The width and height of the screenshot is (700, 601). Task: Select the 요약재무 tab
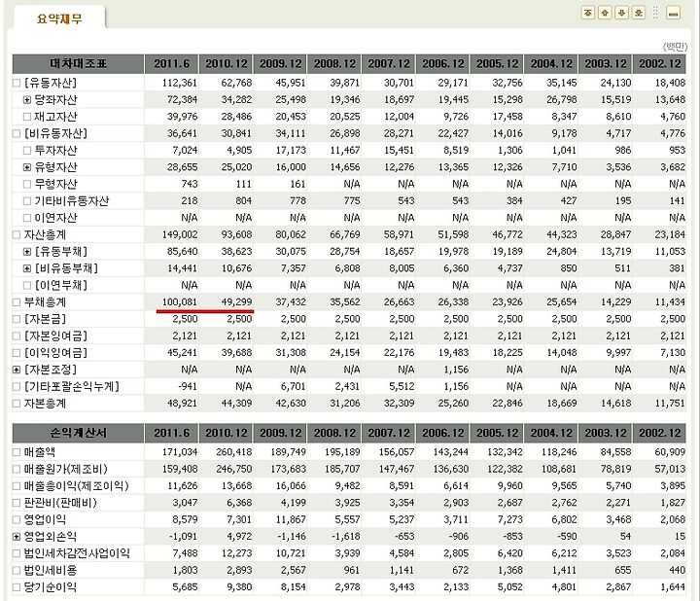click(59, 18)
